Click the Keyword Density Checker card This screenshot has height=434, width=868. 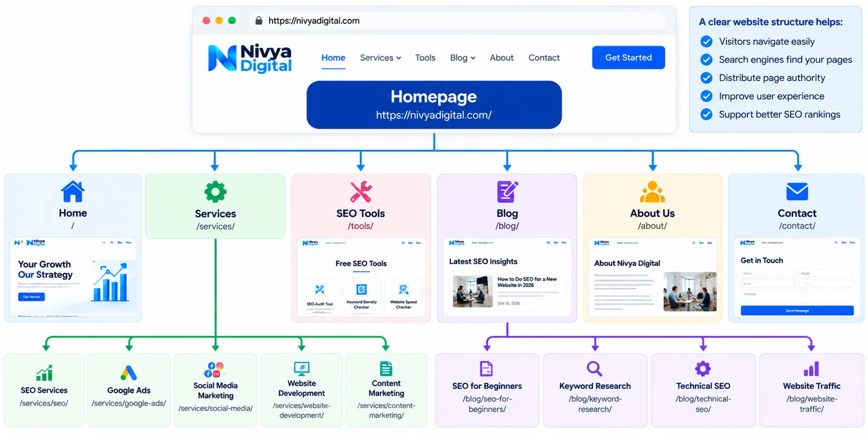pos(361,296)
